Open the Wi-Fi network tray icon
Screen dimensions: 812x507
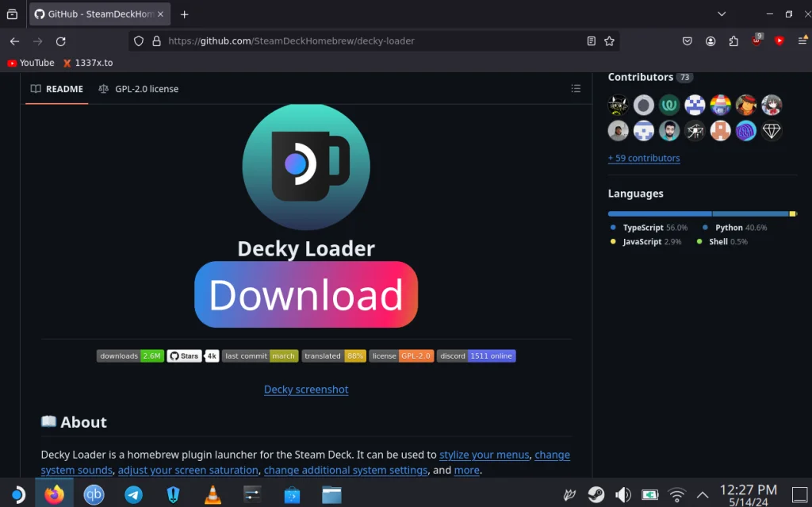pos(676,494)
